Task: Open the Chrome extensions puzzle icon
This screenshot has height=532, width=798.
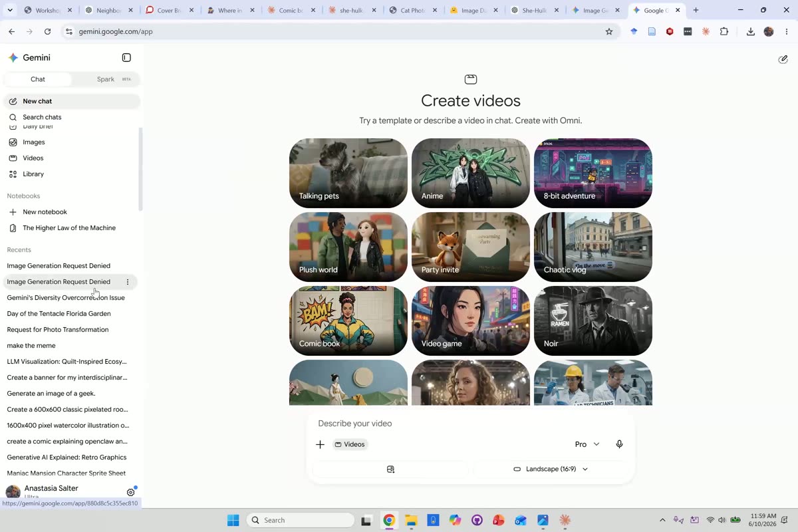Action: coord(724,31)
